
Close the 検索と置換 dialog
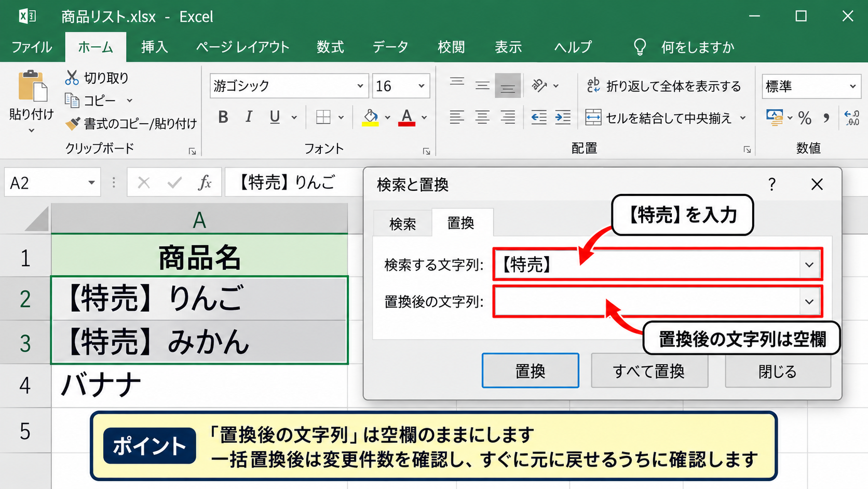point(817,184)
